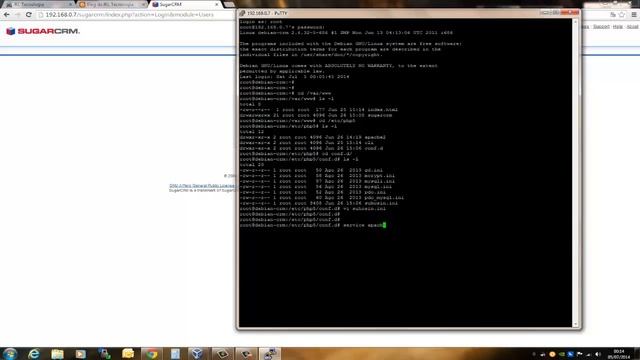This screenshot has height=360, width=640.
Task: Click the volume icon in system tray
Action: pyautogui.click(x=598, y=354)
